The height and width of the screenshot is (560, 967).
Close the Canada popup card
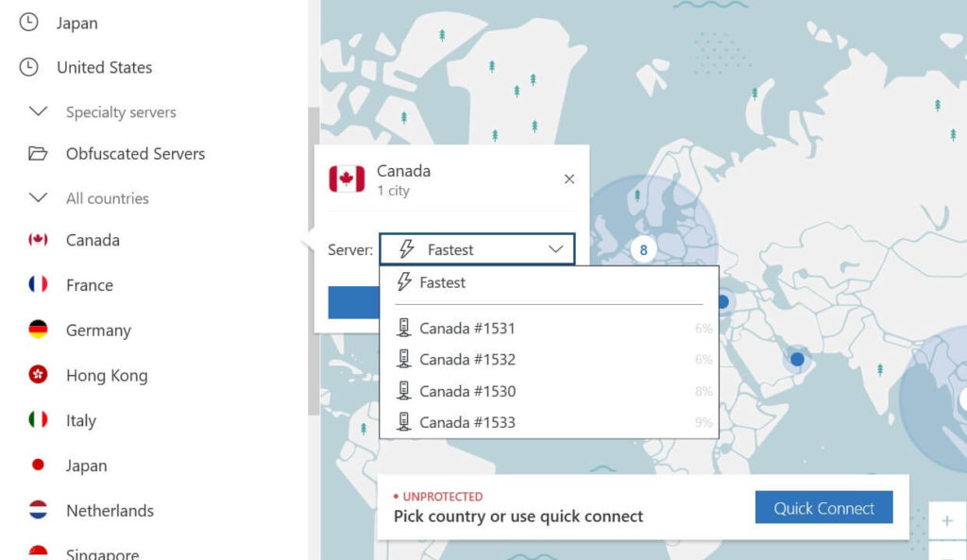[569, 178]
